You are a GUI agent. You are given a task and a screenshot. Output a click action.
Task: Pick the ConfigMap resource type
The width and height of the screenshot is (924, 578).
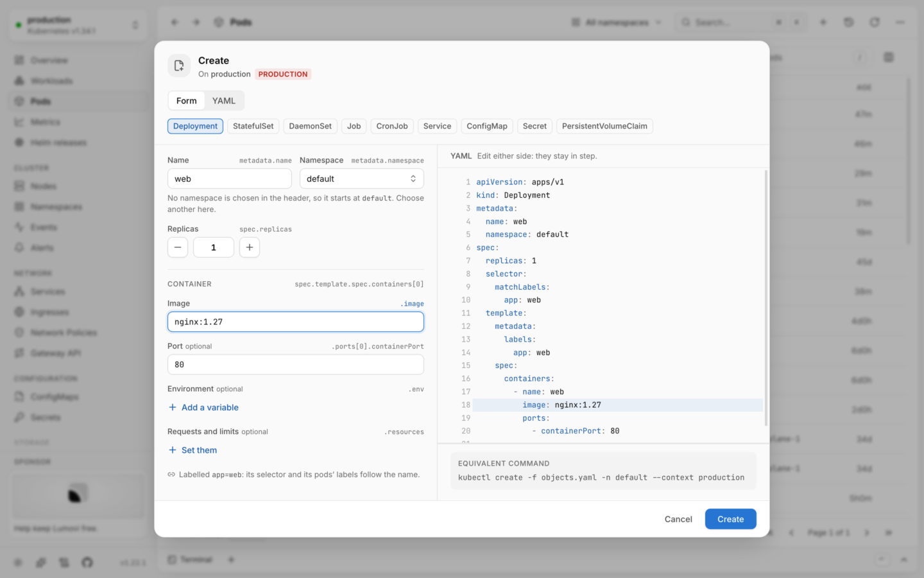pyautogui.click(x=487, y=127)
